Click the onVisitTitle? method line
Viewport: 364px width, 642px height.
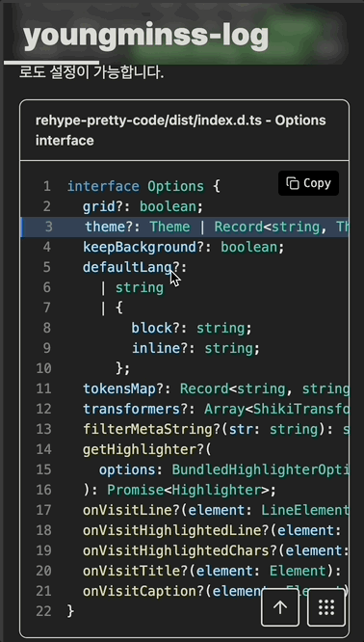216,572
